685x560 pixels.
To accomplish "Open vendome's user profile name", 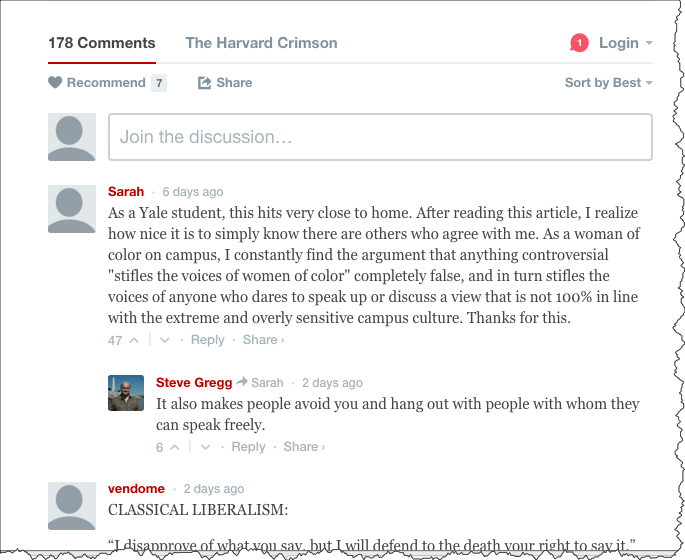I will tap(136, 489).
